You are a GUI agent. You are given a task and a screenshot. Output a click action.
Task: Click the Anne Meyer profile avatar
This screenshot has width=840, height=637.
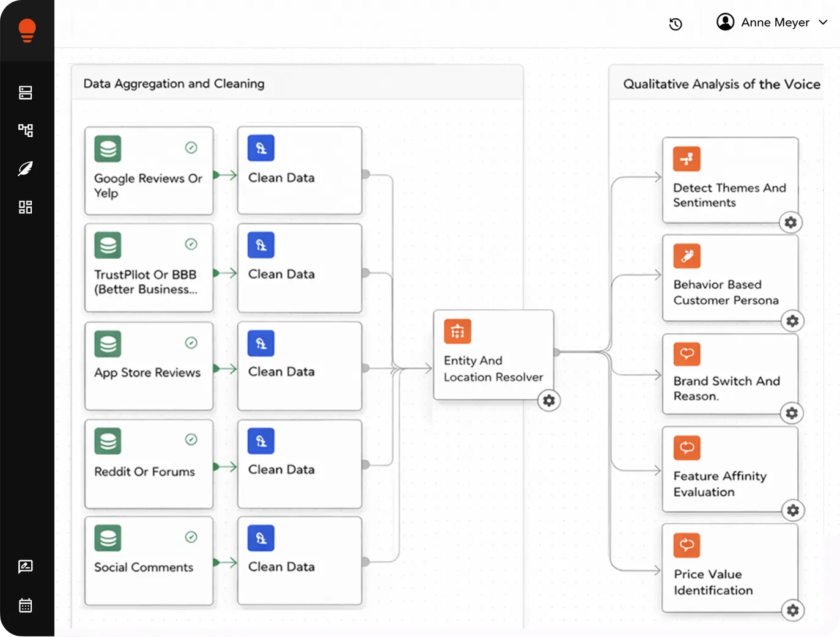pyautogui.click(x=725, y=22)
